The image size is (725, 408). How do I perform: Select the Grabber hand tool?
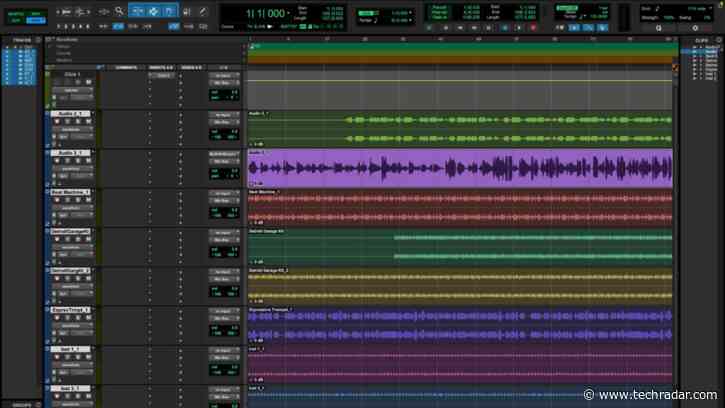coord(169,11)
